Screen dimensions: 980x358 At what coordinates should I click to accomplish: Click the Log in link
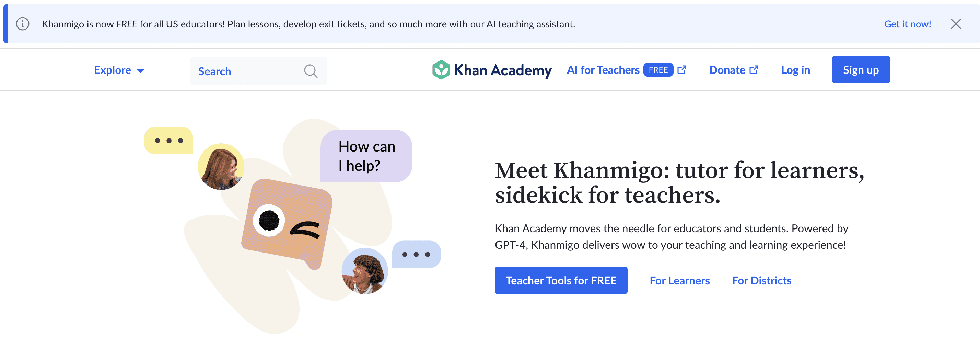coord(795,70)
